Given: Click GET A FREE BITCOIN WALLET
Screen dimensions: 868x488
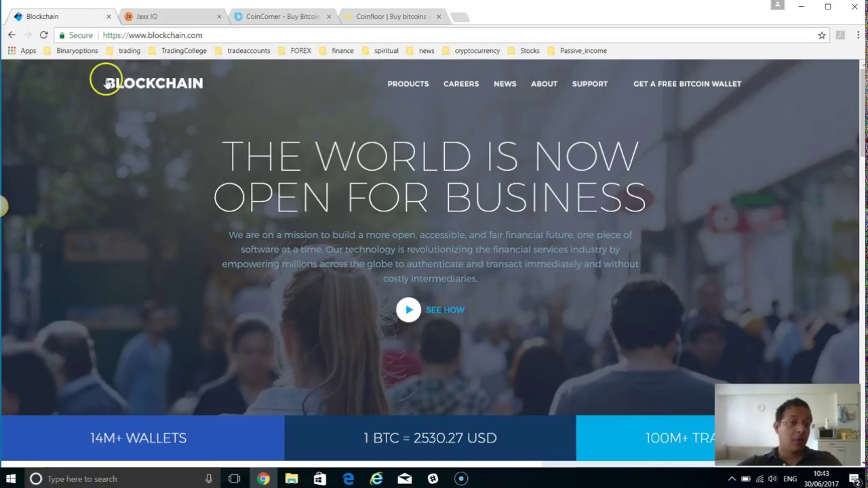Looking at the screenshot, I should (x=687, y=84).
